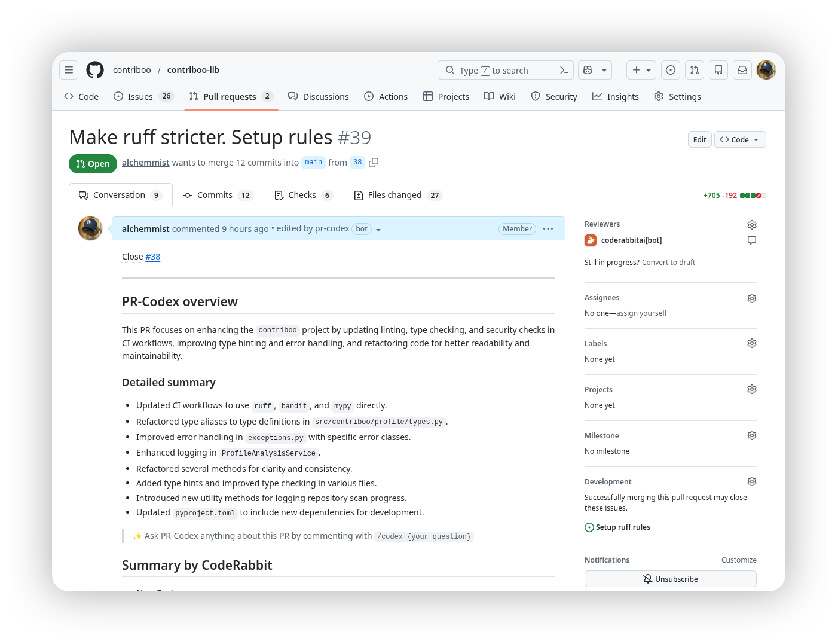Go to the Actions repository tab
838x644 pixels.
386,97
